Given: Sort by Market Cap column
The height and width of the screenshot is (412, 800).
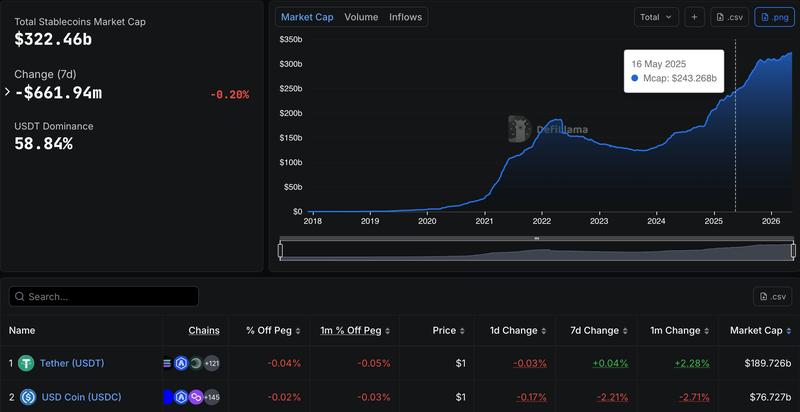Looking at the screenshot, I should point(760,330).
